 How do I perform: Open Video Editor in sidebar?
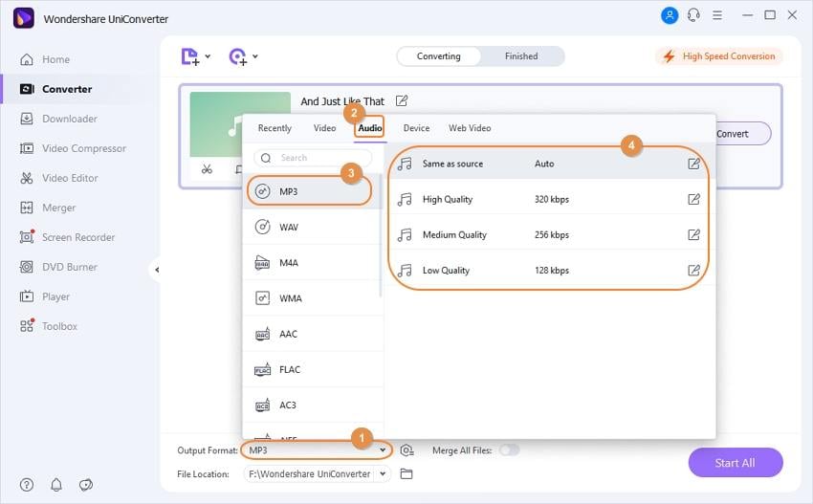coord(58,178)
